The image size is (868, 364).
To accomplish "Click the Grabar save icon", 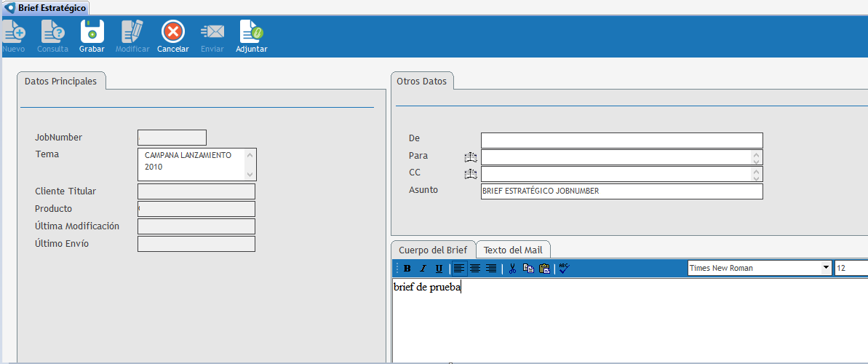I will click(92, 32).
